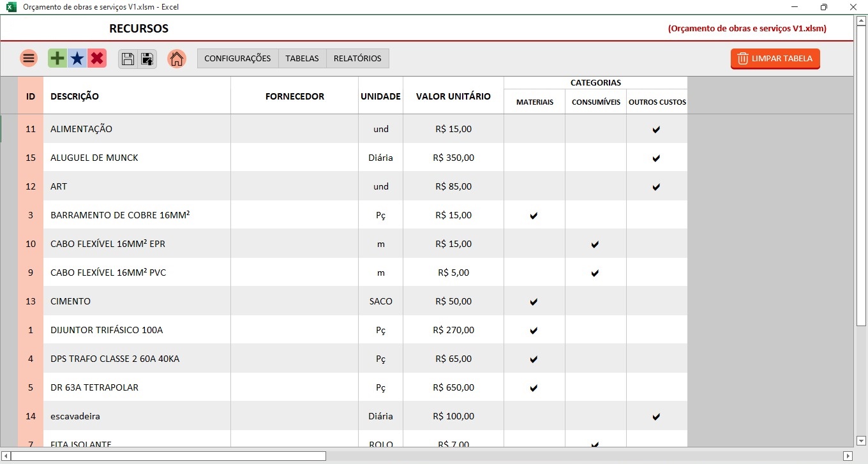
Task: Click ID 13 cell
Action: tap(31, 301)
